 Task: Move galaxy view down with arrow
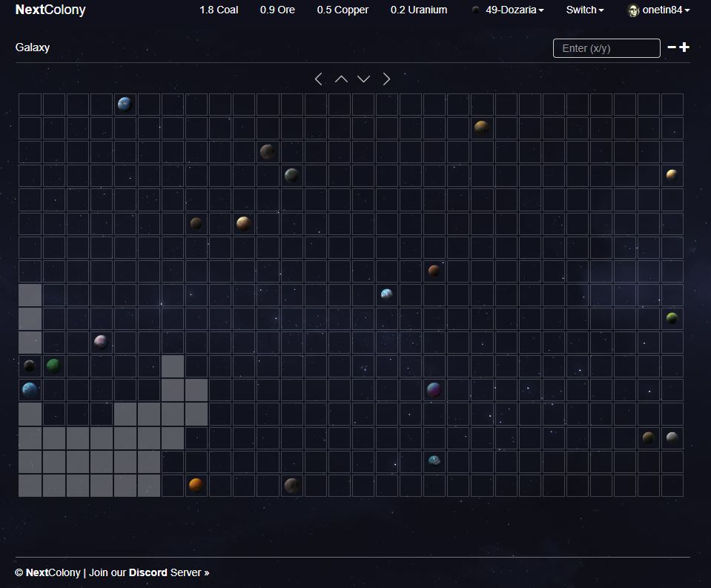pos(364,79)
